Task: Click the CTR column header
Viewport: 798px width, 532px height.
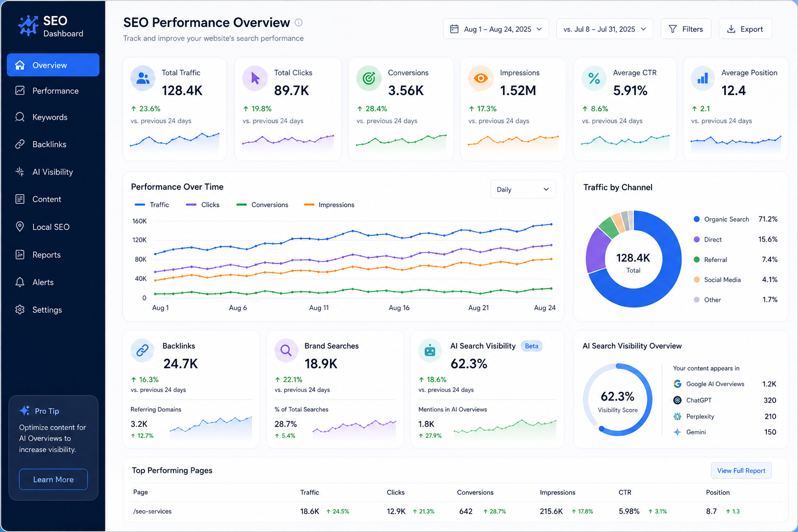Action: tap(625, 493)
